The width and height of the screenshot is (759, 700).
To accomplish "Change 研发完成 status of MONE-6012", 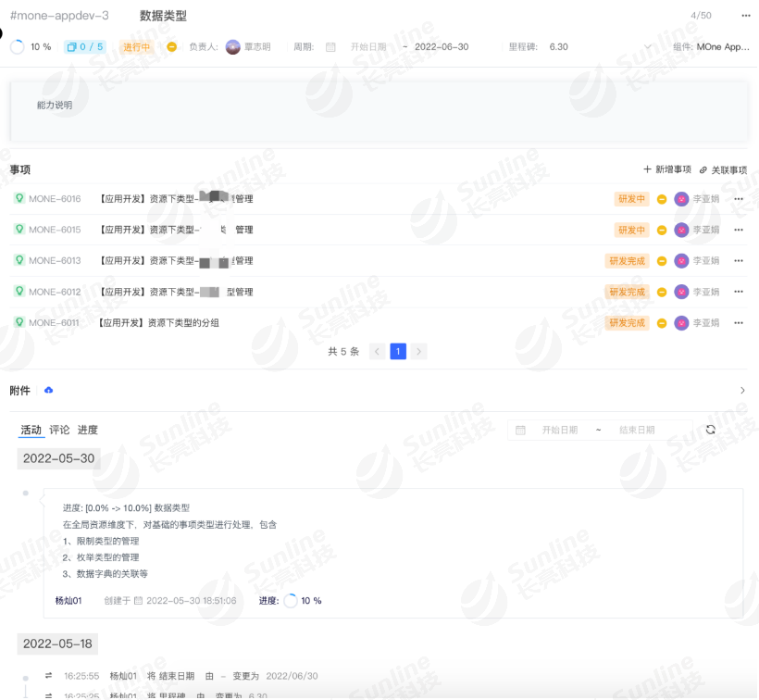I will pos(627,292).
